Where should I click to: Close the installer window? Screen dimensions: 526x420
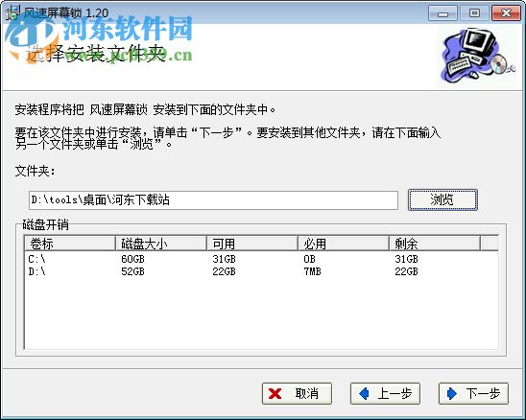pos(506,13)
